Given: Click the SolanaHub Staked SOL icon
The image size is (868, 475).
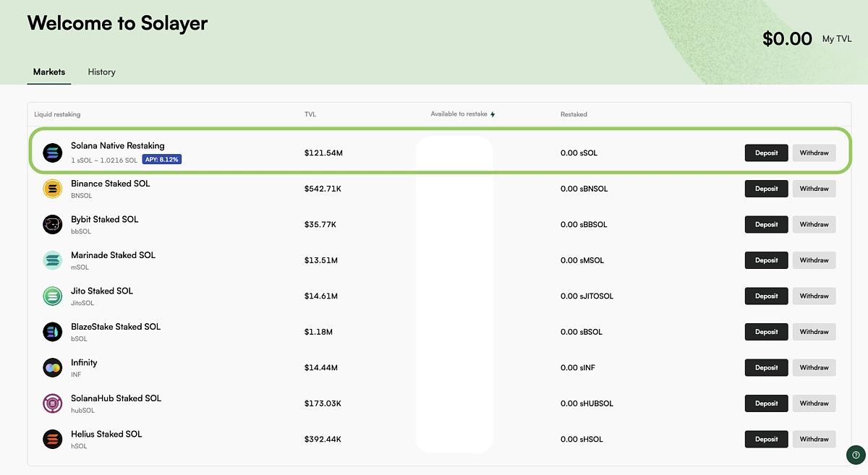Looking at the screenshot, I should pos(53,403).
